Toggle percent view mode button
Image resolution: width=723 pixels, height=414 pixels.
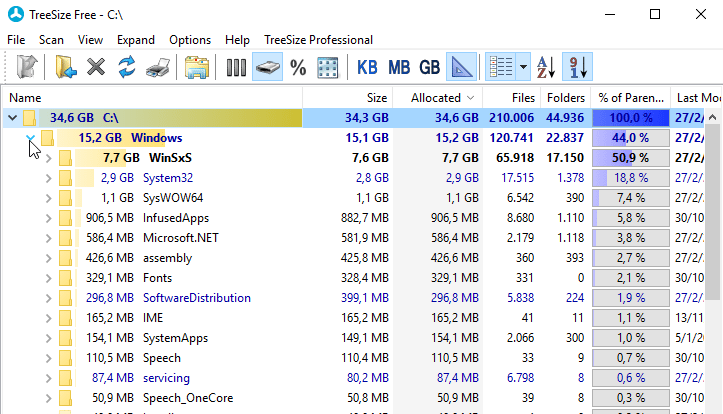coord(298,68)
